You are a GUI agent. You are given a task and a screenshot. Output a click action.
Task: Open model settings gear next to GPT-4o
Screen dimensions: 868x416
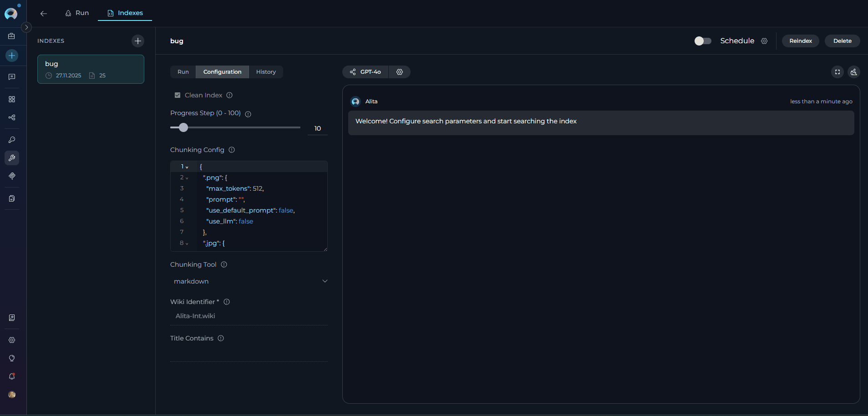tap(399, 72)
